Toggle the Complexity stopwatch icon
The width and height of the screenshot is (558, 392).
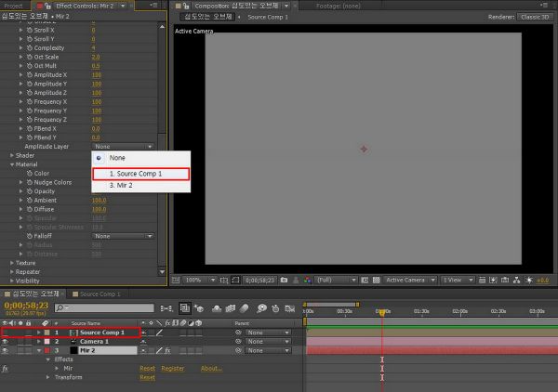pyautogui.click(x=30, y=47)
